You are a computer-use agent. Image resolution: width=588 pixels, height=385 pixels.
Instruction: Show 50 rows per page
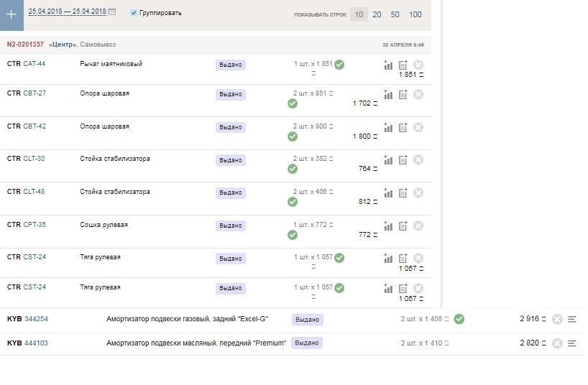click(x=395, y=14)
